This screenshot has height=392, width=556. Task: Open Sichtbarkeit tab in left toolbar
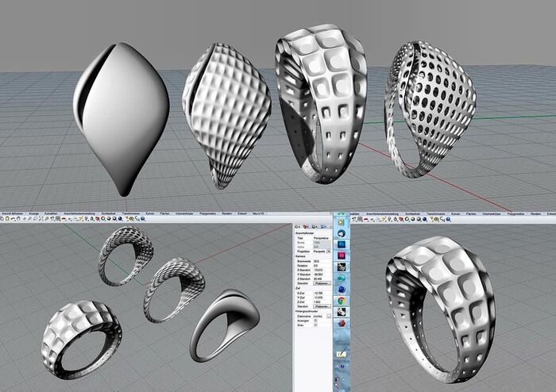click(108, 213)
